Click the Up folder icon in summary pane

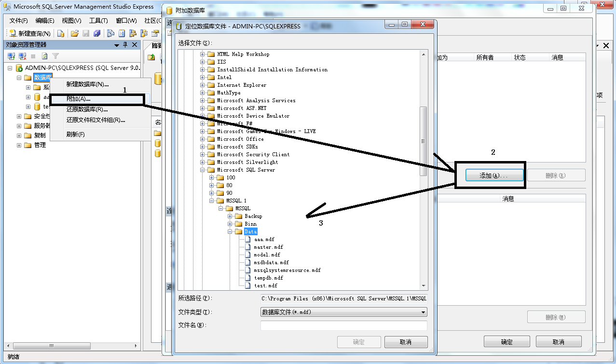(151, 57)
